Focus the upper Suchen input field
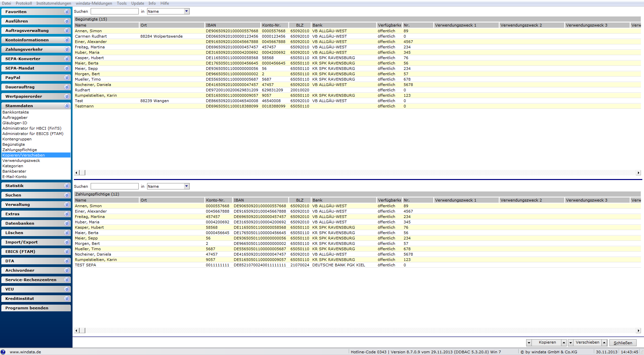Viewport: 644px width, 355px height. tap(114, 11)
